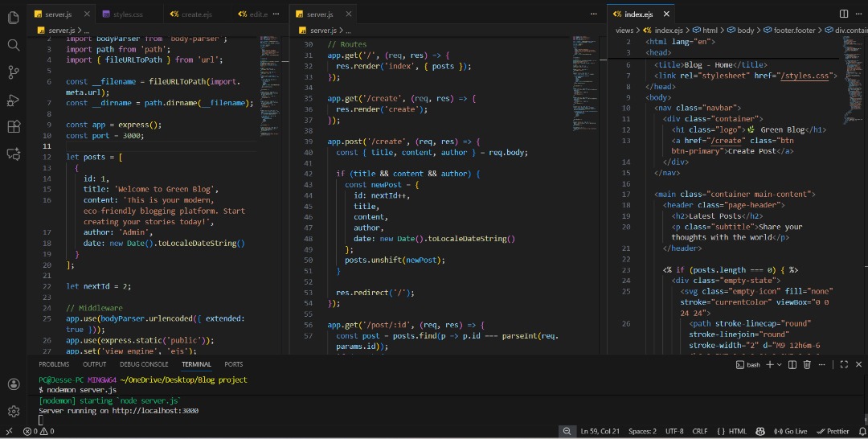Change language mode HTML in status bar
This screenshot has height=439, width=868.
click(737, 431)
